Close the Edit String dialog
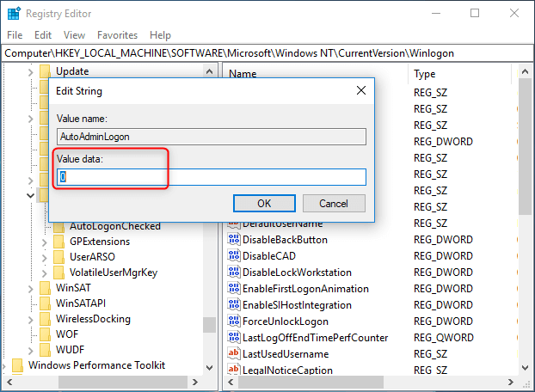Screen dimensions: 535x392 coord(361,90)
